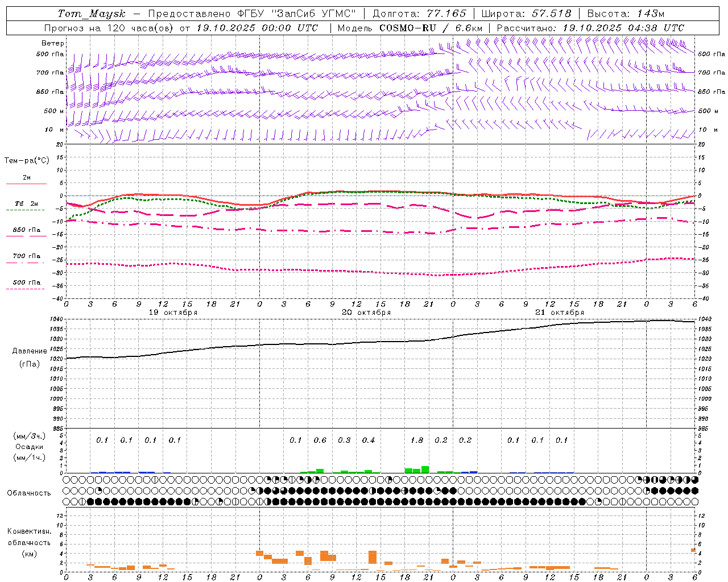Click 'Рассчитано: 19.10.2025 04:38 UTC' timestamp
This screenshot has height=582, width=728.
coord(590,28)
